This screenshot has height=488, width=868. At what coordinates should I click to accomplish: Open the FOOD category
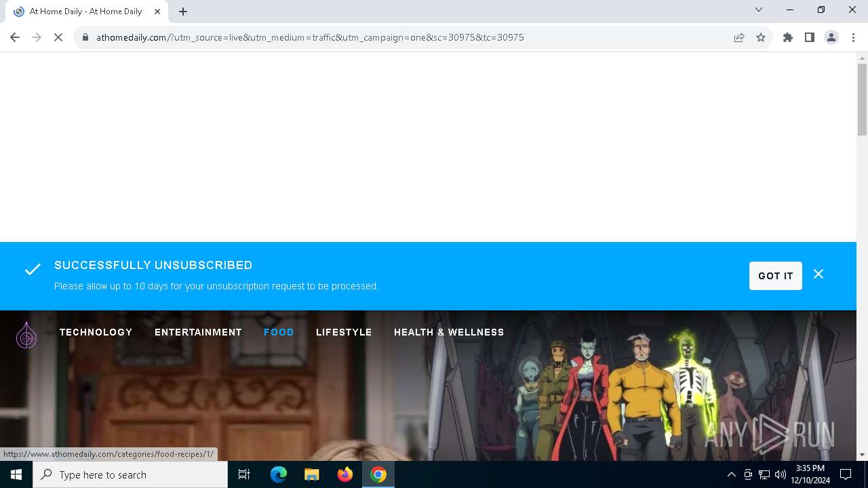click(279, 332)
